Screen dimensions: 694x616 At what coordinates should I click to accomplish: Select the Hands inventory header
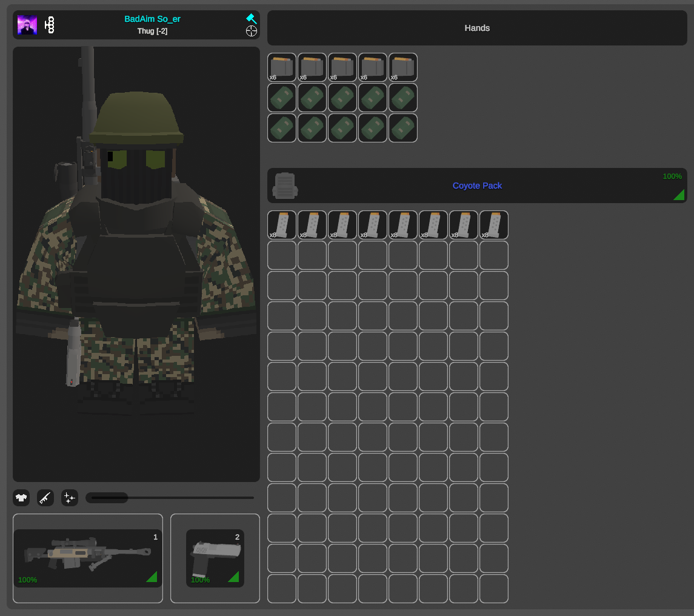[x=477, y=28]
